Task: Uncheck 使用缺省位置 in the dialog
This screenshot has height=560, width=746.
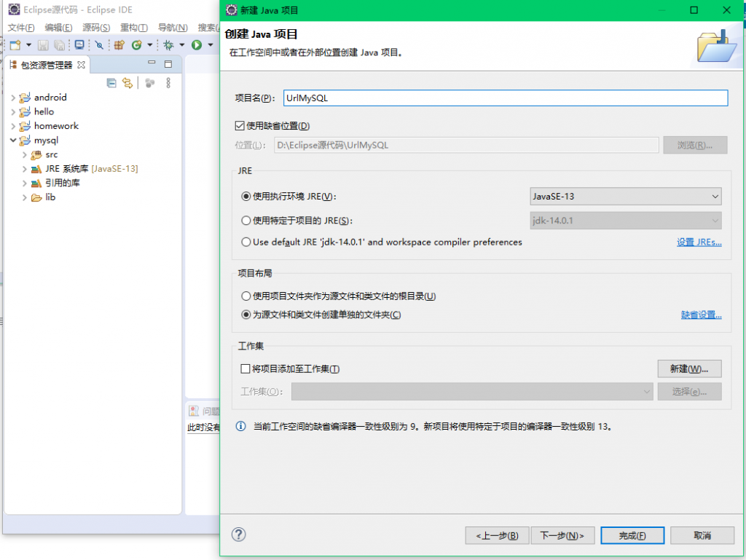Action: [239, 124]
